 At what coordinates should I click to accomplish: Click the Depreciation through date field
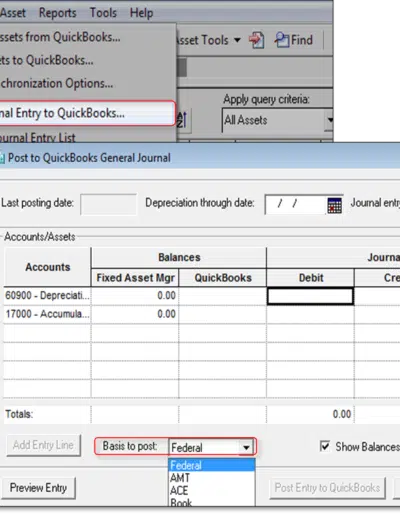tap(295, 204)
